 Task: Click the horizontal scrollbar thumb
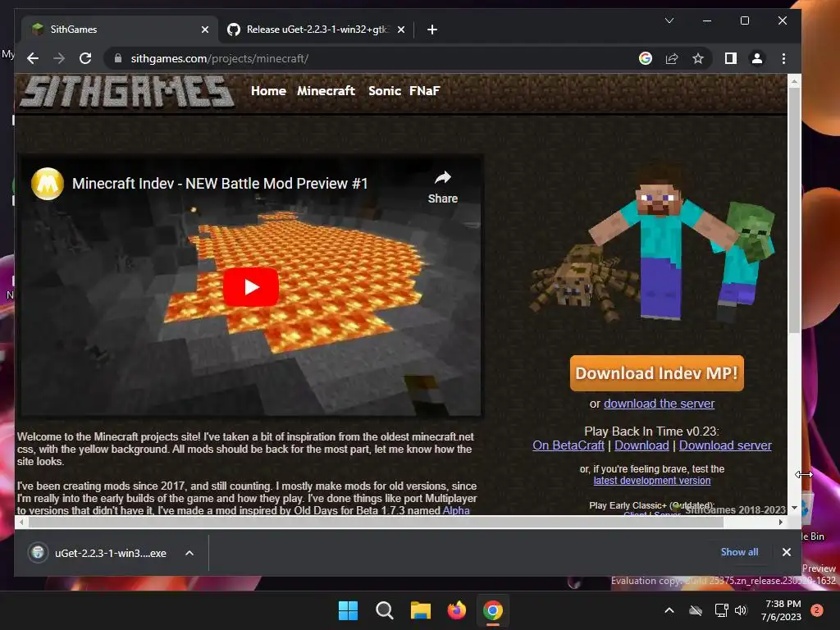coord(376,522)
